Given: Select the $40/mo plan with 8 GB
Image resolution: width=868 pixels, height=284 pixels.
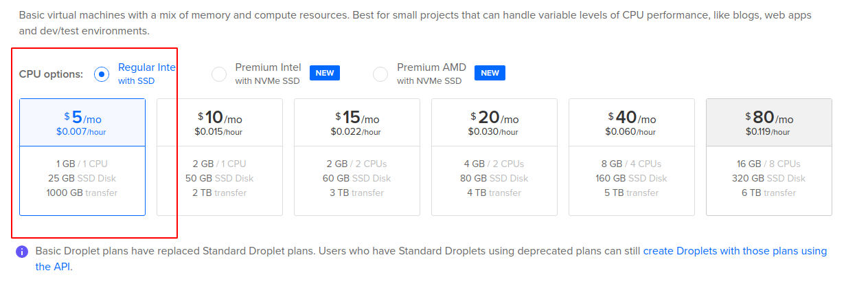Looking at the screenshot, I should tap(632, 157).
